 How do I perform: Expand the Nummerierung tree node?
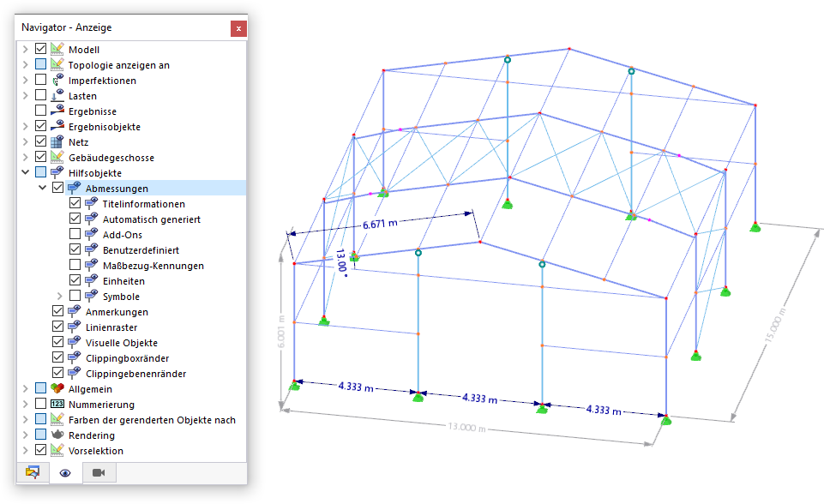coord(25,405)
